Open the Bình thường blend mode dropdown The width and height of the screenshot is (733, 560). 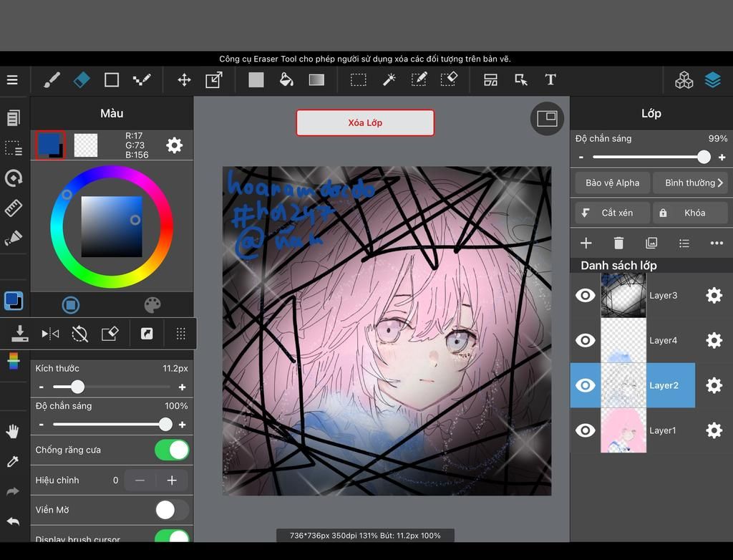[x=690, y=183]
